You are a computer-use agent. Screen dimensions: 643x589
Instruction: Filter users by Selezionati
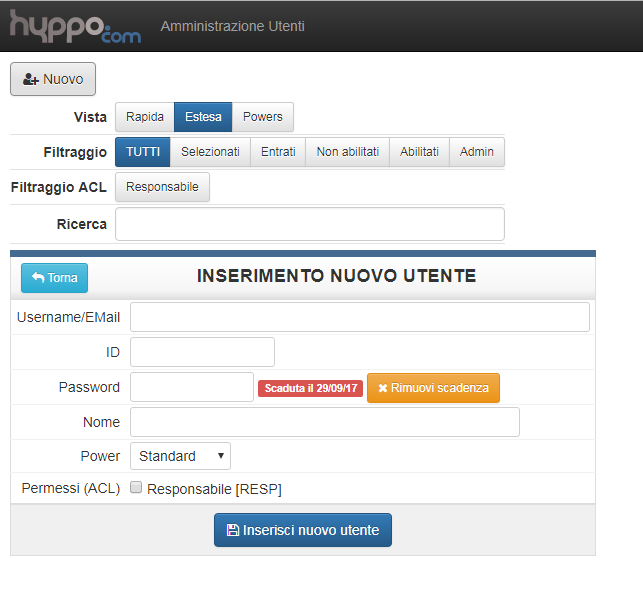point(210,152)
